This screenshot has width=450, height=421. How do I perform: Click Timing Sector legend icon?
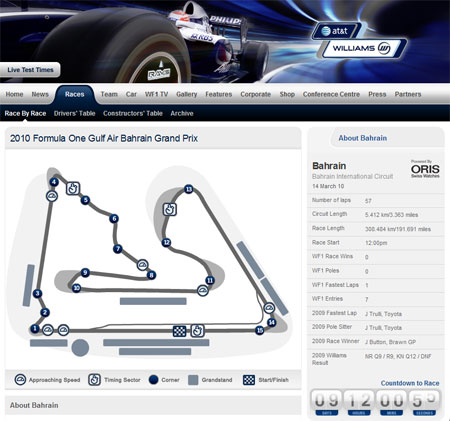click(94, 380)
